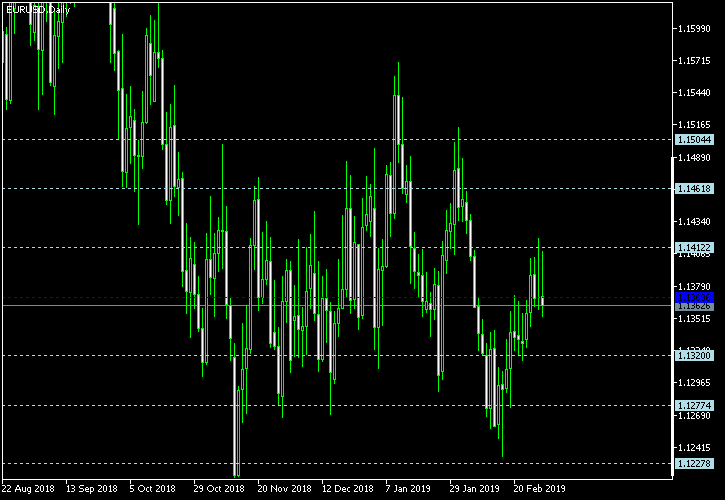
Task: Click the 1.12690 price scale value
Action: [694, 415]
